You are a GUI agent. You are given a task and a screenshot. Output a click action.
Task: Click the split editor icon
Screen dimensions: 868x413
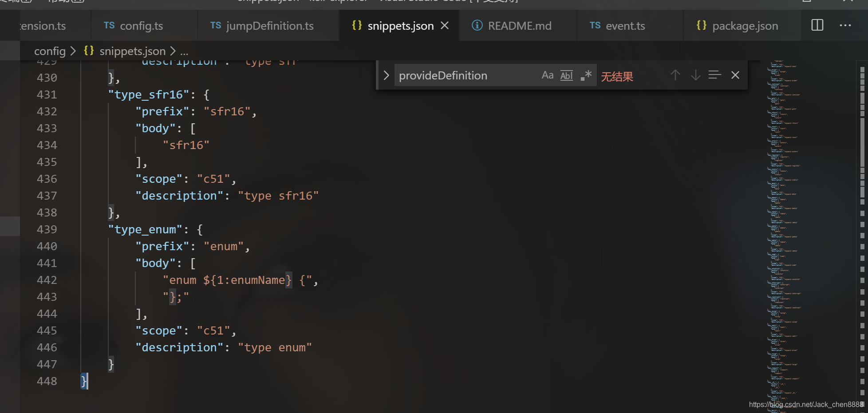click(x=817, y=25)
